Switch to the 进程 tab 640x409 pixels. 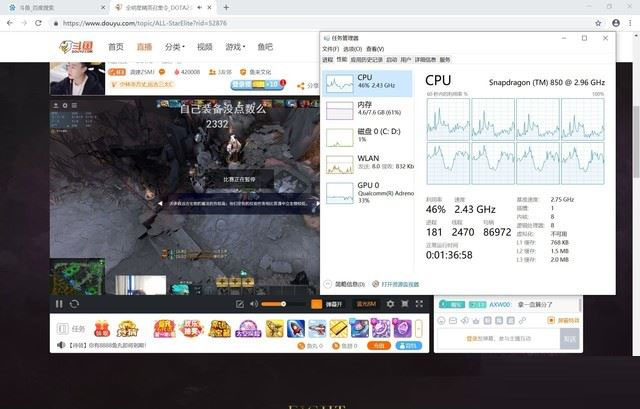[x=328, y=60]
